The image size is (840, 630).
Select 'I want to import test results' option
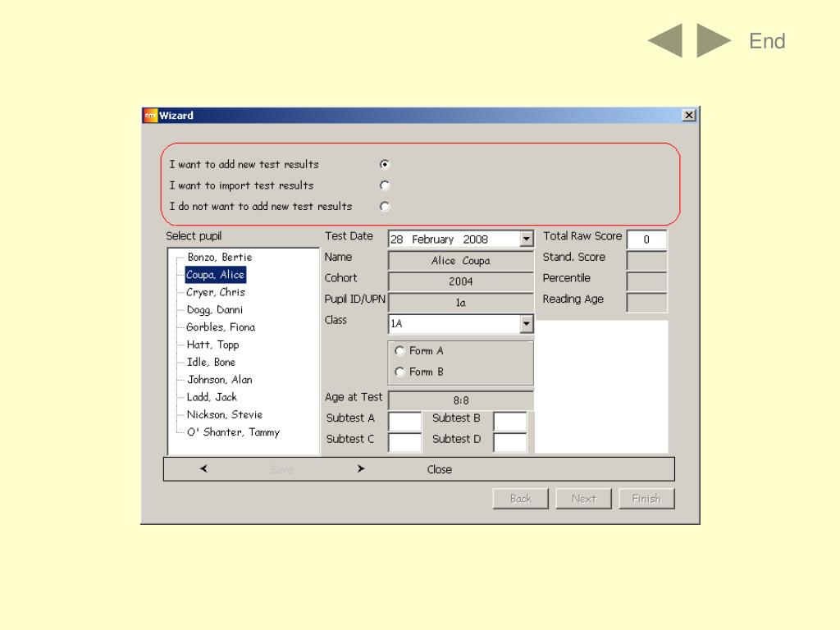tap(385, 185)
